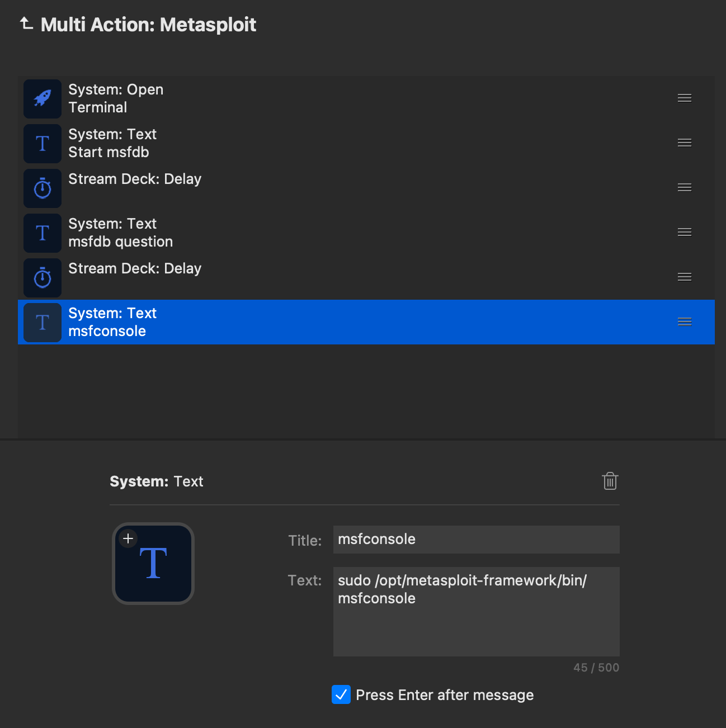Click the drag handle on Open Terminal row
The width and height of the screenshot is (726, 728).
pos(685,98)
